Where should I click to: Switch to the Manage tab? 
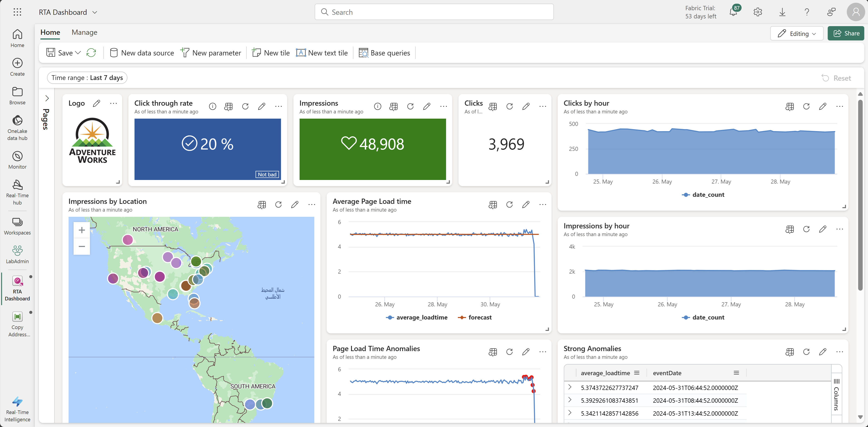pyautogui.click(x=84, y=32)
